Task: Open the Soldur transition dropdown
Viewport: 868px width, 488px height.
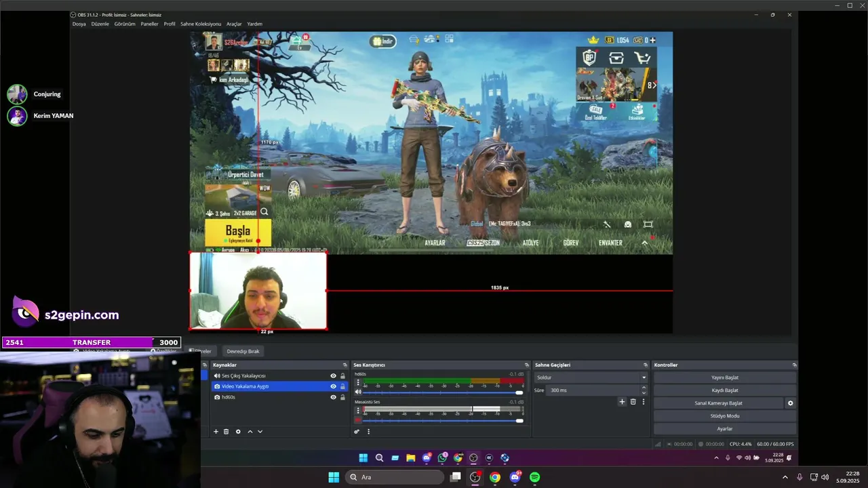Action: (x=590, y=378)
